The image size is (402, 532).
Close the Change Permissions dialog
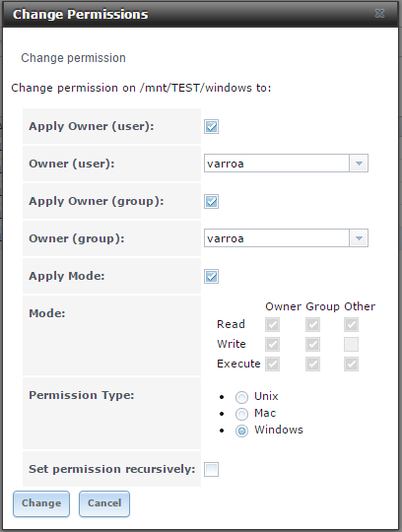click(379, 14)
